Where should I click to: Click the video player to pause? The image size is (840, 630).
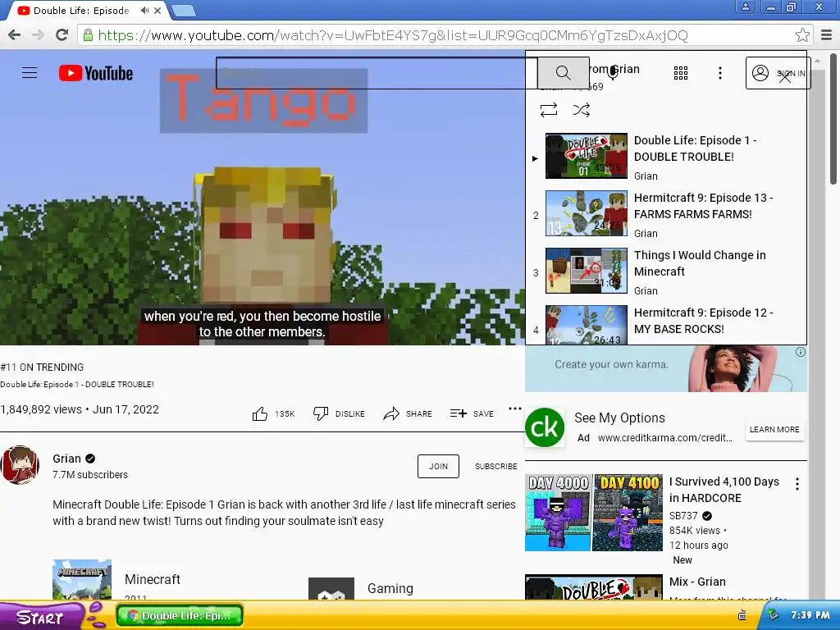[x=262, y=197]
